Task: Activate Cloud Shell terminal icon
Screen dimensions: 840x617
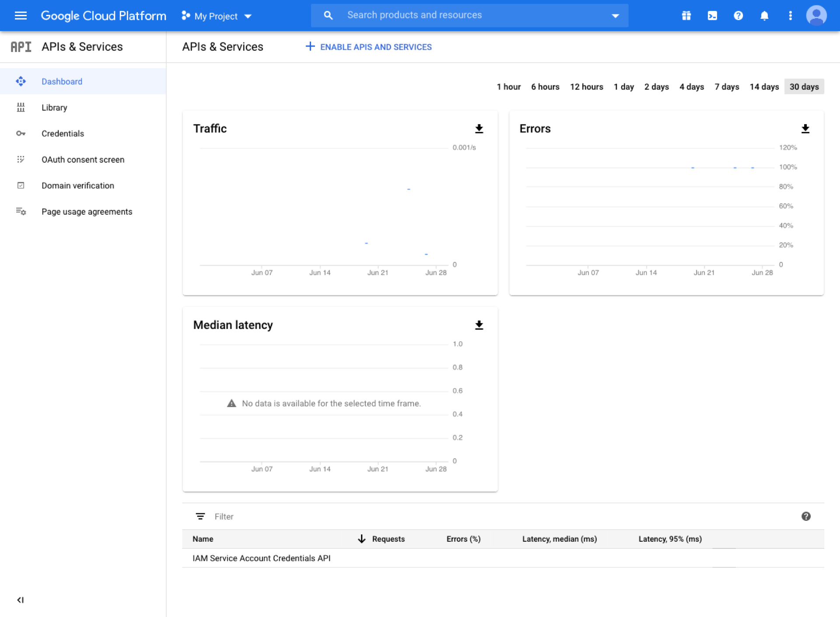Action: (712, 16)
